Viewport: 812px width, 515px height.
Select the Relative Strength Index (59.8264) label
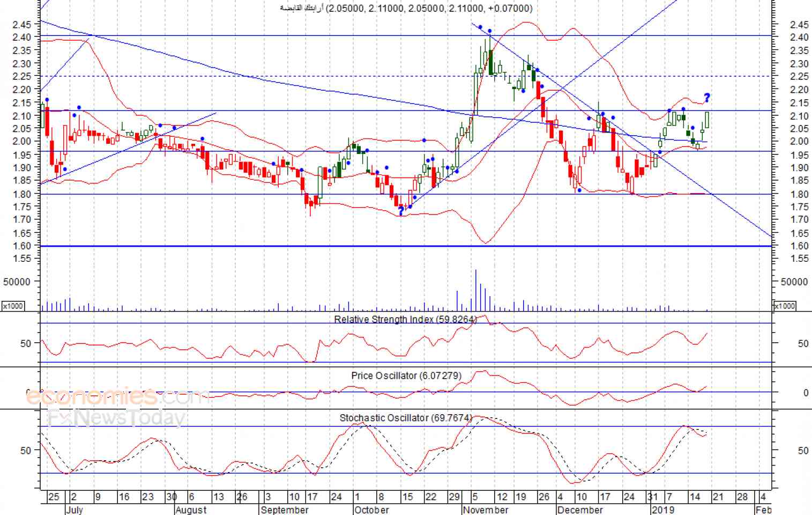(405, 319)
